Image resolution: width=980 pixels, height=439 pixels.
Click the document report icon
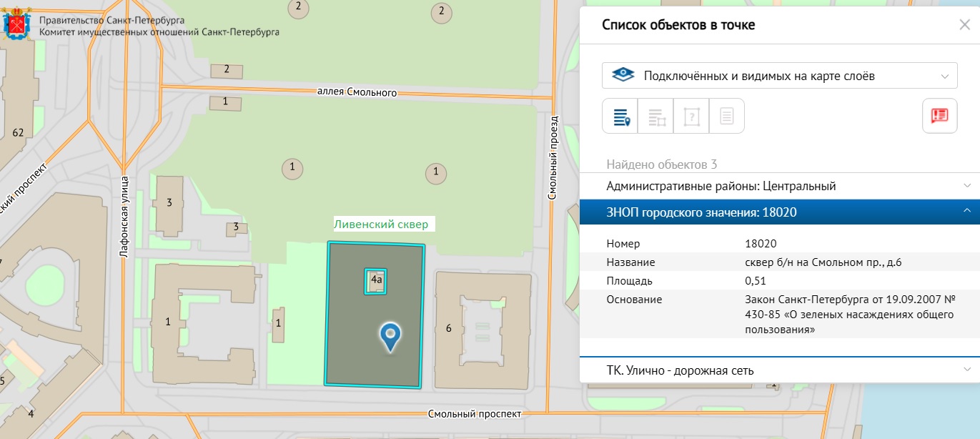[726, 117]
